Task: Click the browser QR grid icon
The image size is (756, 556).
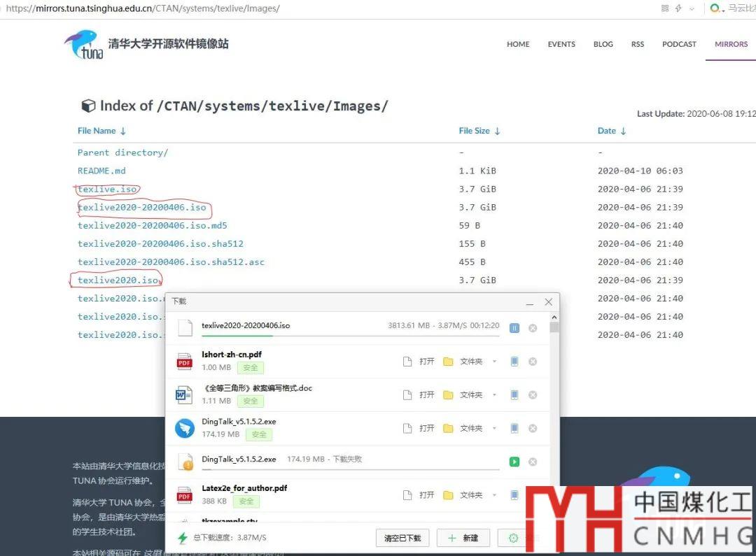Action: [x=666, y=8]
